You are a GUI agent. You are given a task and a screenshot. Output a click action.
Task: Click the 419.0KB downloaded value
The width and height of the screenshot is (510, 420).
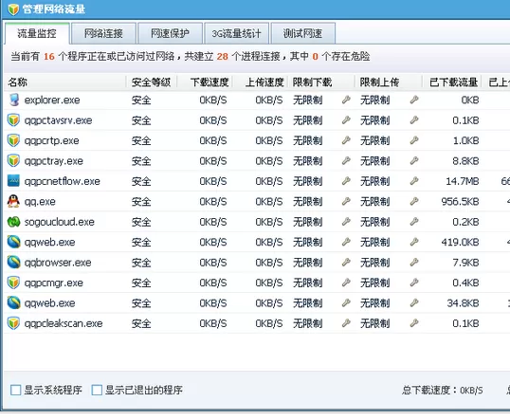pos(460,242)
